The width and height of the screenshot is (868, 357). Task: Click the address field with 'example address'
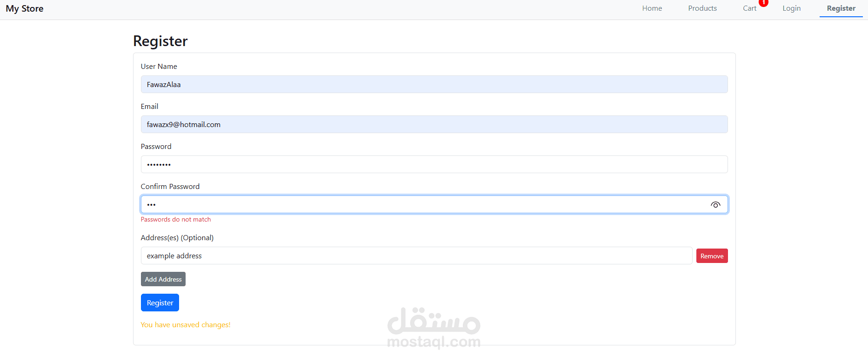416,256
